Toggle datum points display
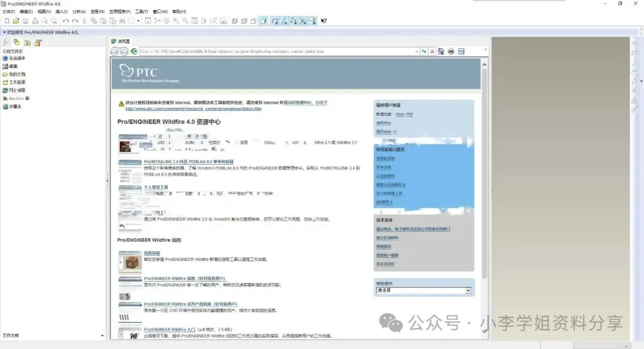The width and height of the screenshot is (644, 349). pos(293,20)
